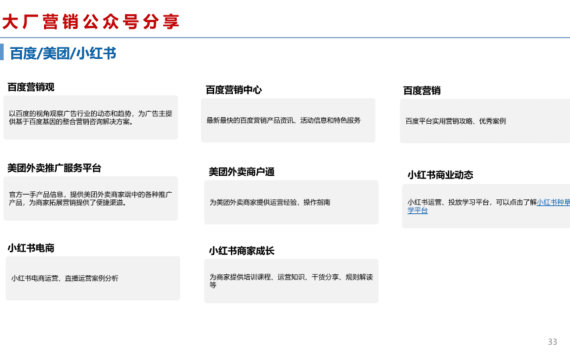Select the 百度平台实用营销攻略 description
This screenshot has width=570, height=360.
(455, 121)
